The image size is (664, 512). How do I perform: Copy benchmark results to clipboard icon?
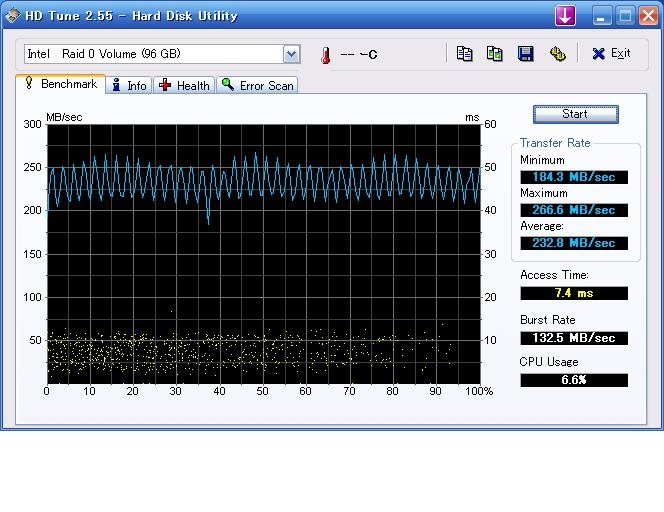(x=464, y=54)
